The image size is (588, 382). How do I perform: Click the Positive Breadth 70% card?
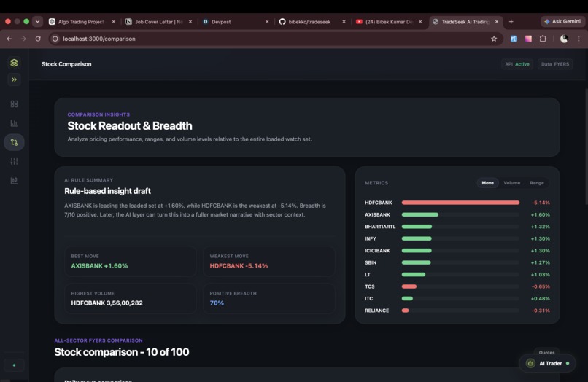tap(269, 298)
